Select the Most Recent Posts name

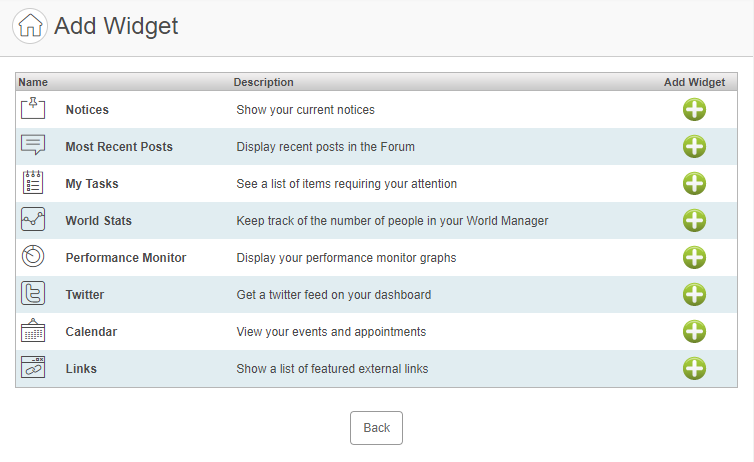(119, 147)
